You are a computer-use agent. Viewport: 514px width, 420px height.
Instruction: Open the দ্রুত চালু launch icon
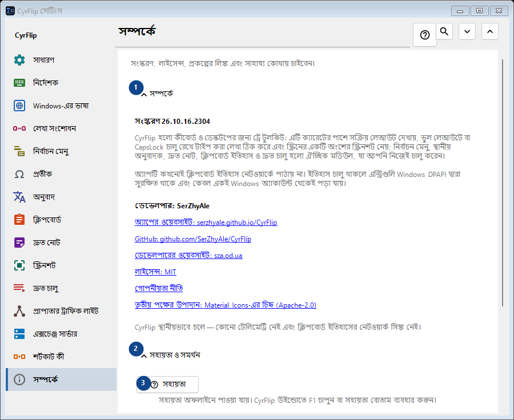(19, 288)
